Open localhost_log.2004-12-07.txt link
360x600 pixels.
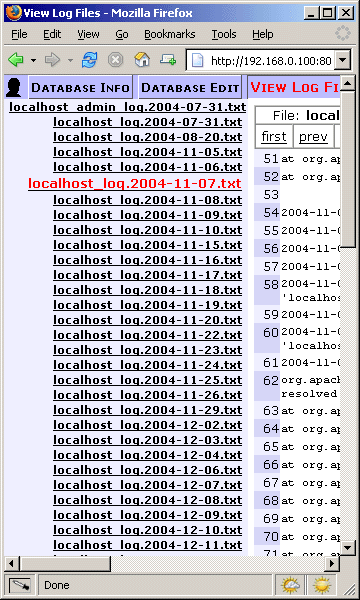point(148,485)
